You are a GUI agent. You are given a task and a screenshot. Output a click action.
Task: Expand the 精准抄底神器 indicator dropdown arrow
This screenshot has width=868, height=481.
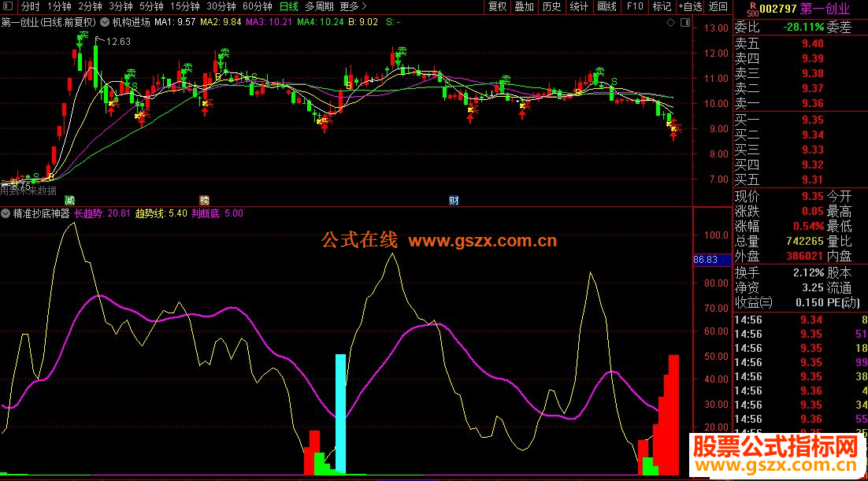point(6,213)
